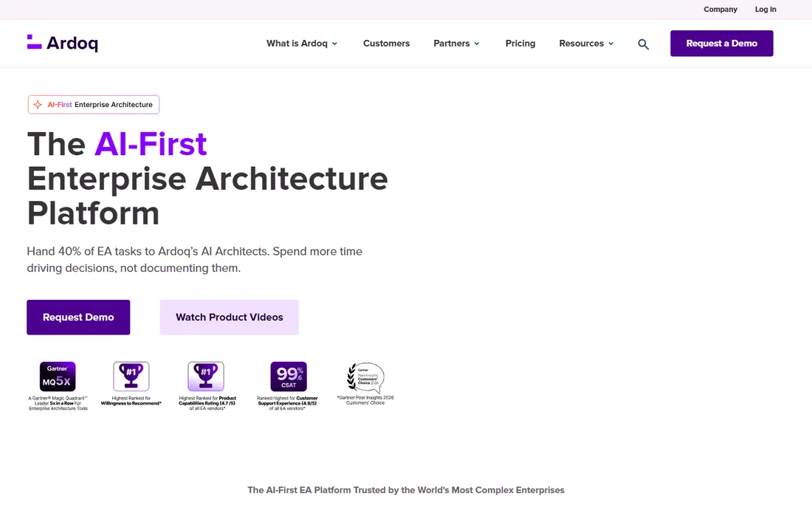Click the Product Capabilities Rating #1 trophy badge
The height and width of the screenshot is (508, 812).
[206, 377]
